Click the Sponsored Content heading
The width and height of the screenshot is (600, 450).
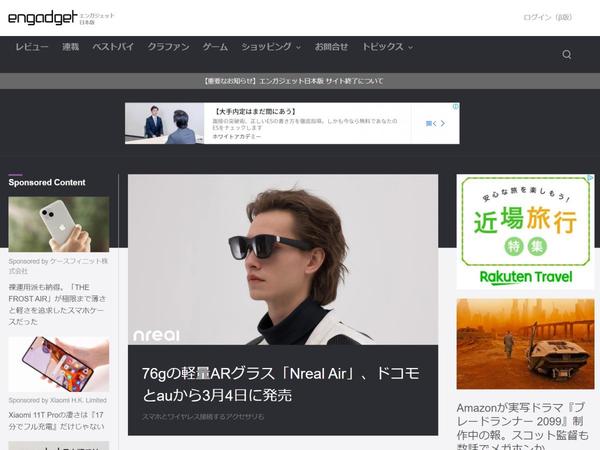click(x=47, y=183)
